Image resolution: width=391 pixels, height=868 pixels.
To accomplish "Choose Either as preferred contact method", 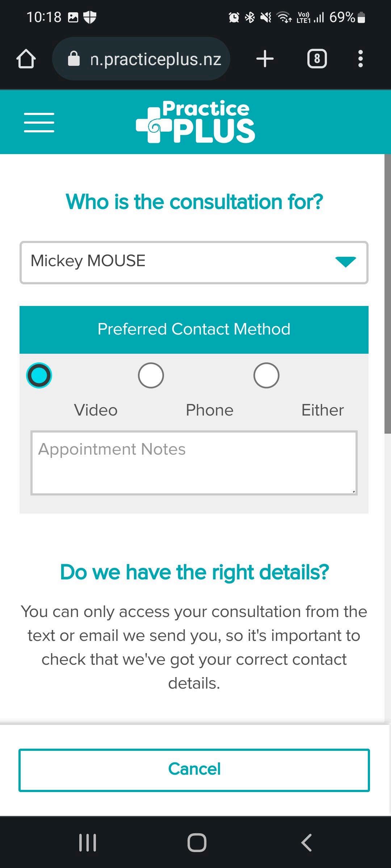I will point(266,375).
